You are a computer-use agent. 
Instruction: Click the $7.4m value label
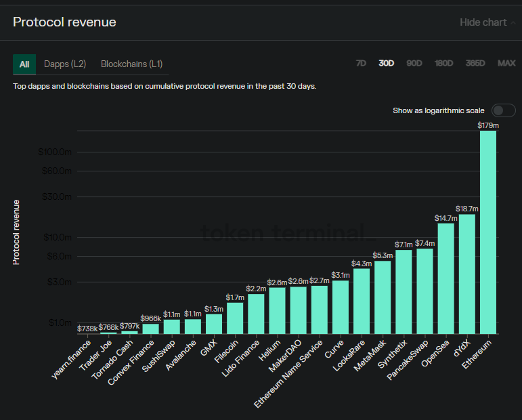tap(425, 243)
